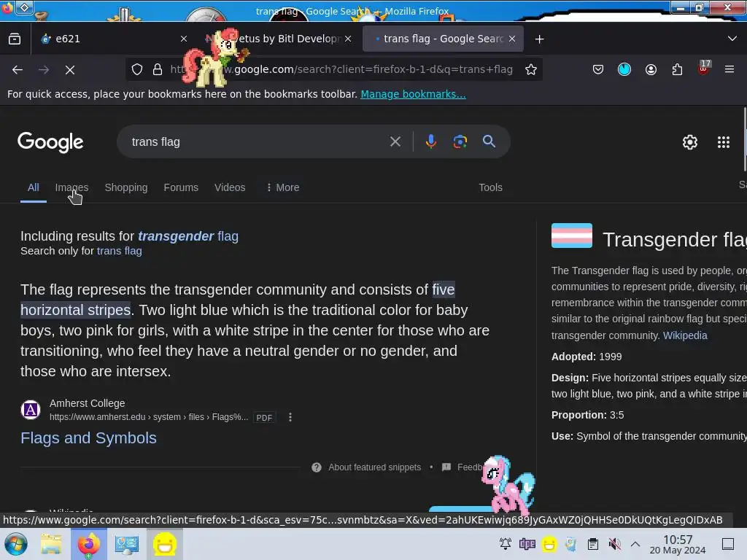Open tracking protection shield icon
The image size is (747, 560).
point(137,69)
